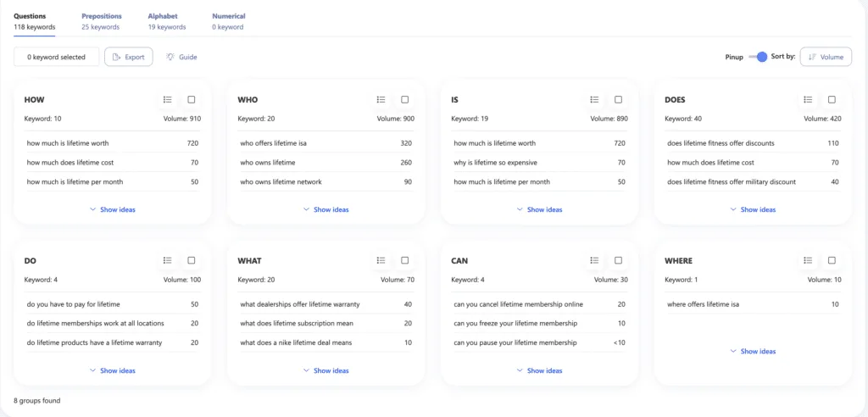The width and height of the screenshot is (868, 417).
Task: Open list view icon in CAN card
Action: 594,260
